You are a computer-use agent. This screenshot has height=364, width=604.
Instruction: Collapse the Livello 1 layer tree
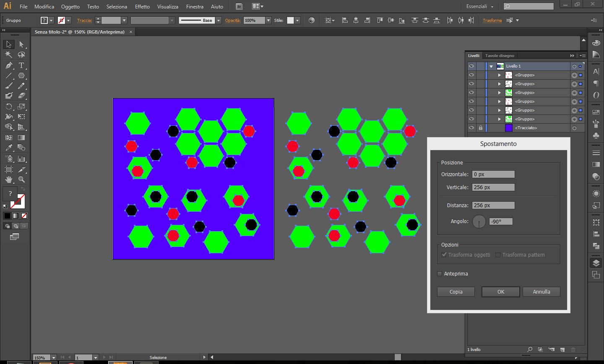point(491,66)
